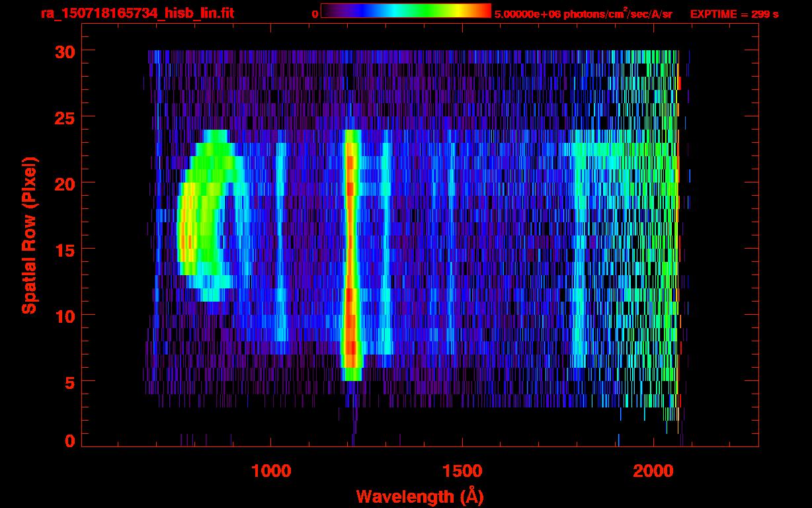812x508 pixels.
Task: Click the x-axis tick label 2000
Action: click(653, 471)
